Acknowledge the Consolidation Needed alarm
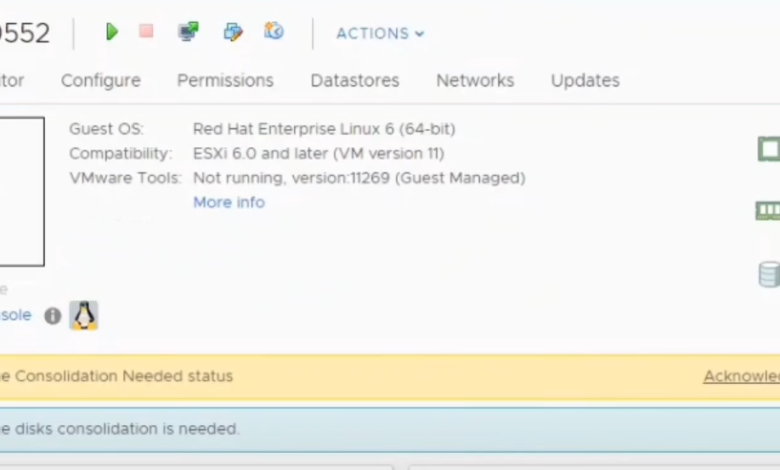The width and height of the screenshot is (780, 470). click(x=741, y=376)
